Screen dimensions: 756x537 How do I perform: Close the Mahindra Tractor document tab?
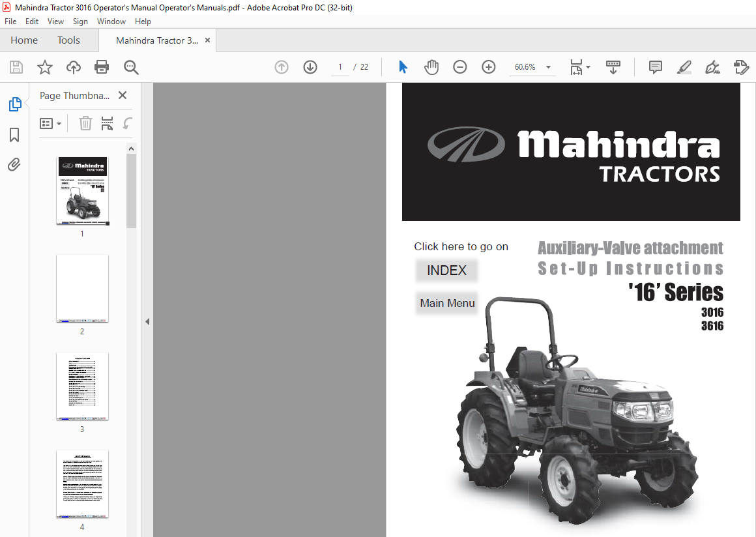tap(207, 40)
